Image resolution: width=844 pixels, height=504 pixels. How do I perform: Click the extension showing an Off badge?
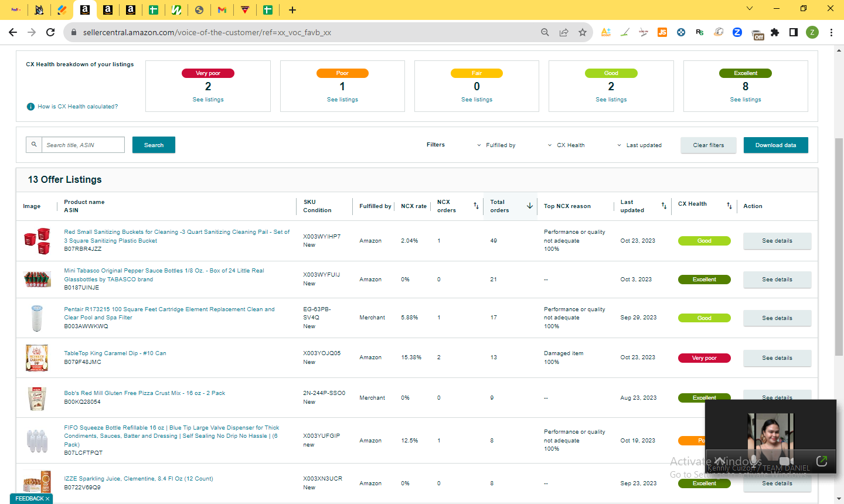(x=757, y=34)
